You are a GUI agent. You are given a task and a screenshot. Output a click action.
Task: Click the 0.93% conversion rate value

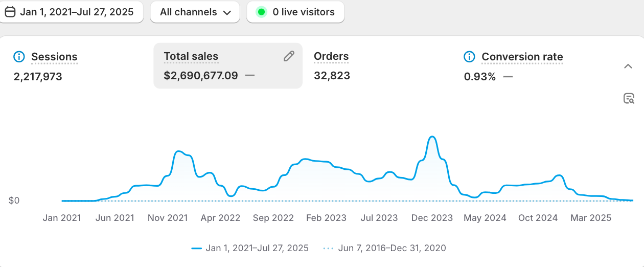click(480, 77)
